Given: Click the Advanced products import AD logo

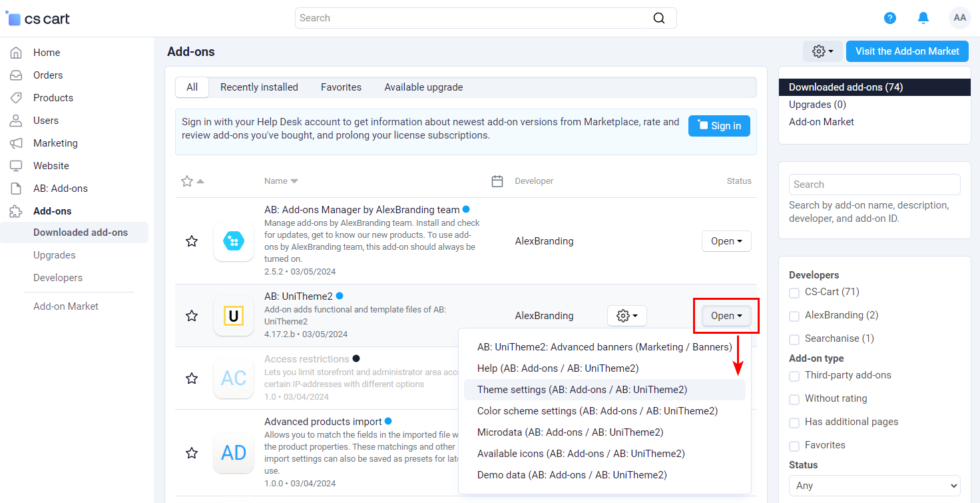Looking at the screenshot, I should tap(234, 453).
